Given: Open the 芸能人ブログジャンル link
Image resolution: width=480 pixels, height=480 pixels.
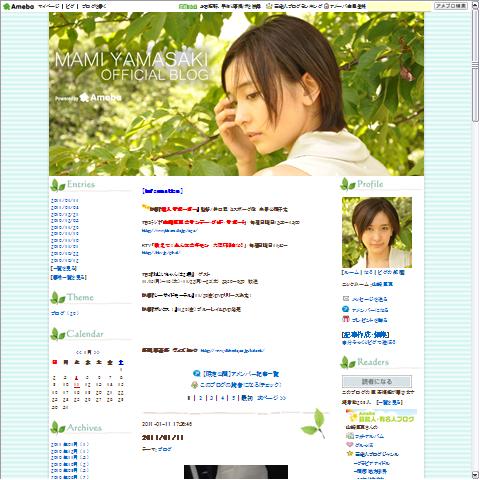Looking at the screenshot, I should [x=376, y=454].
